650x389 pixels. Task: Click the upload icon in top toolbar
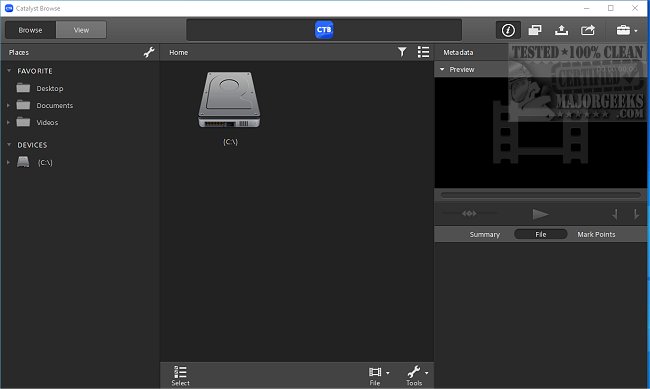[x=561, y=30]
